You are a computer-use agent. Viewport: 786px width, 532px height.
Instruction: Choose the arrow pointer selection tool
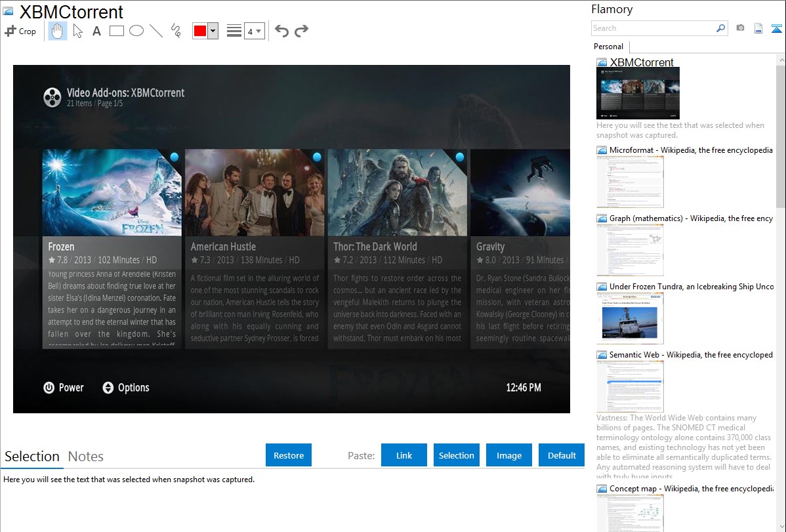[77, 31]
